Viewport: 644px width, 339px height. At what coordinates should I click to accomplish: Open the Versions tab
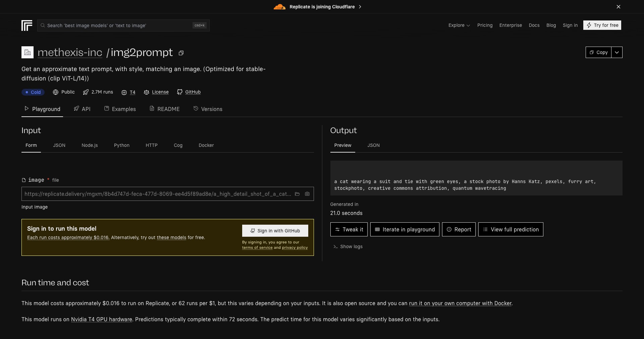208,109
